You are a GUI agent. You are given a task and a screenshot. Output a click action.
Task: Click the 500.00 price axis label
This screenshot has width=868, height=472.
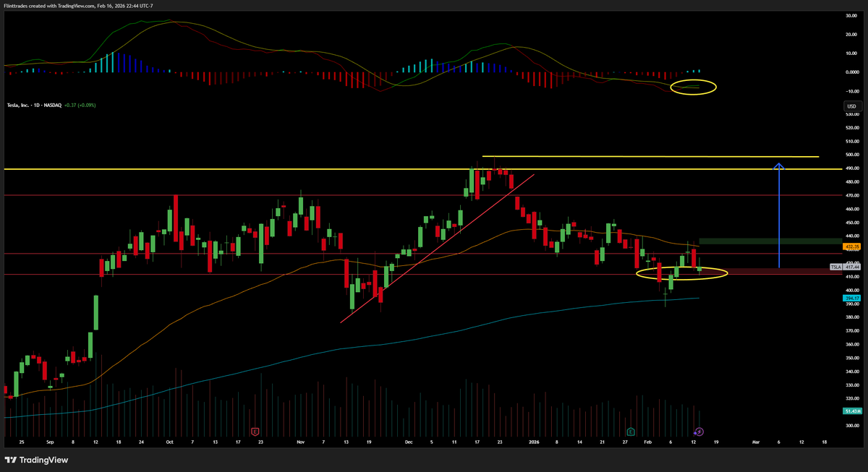coord(851,155)
